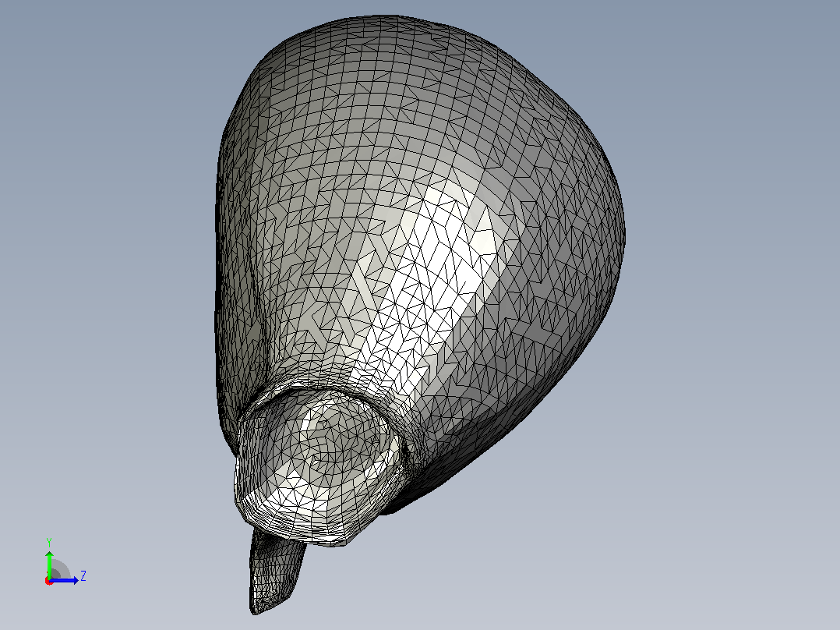Click the green Y axis arrow of the triad

coord(49,564)
